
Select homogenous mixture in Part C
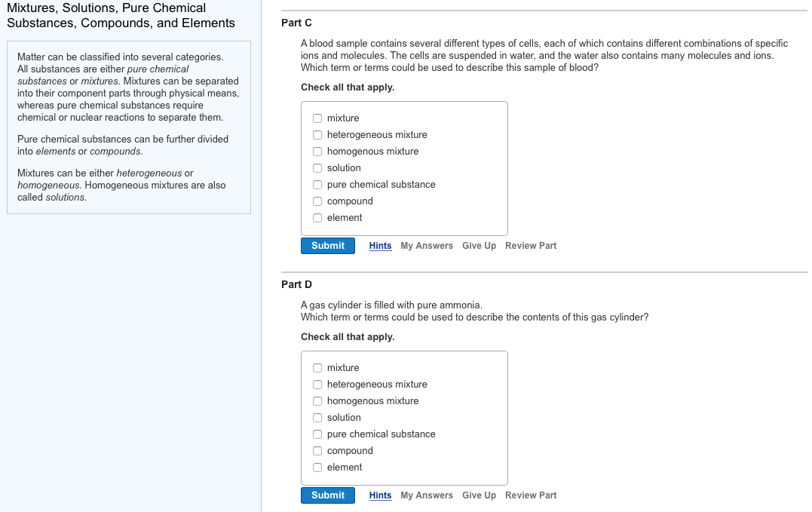(x=317, y=151)
